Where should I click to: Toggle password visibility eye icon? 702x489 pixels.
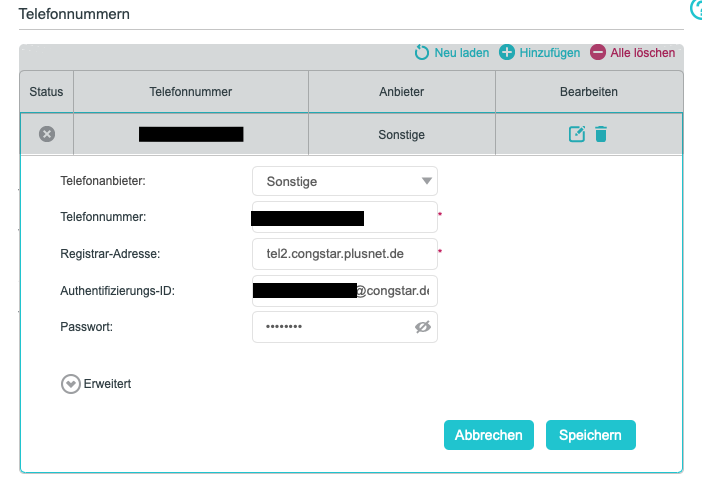422,327
